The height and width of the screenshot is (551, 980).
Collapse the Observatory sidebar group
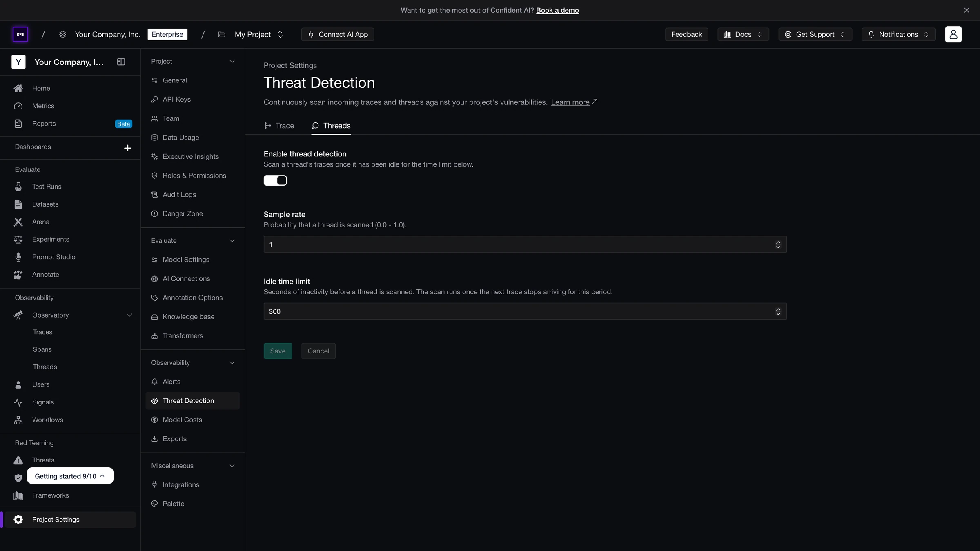129,315
